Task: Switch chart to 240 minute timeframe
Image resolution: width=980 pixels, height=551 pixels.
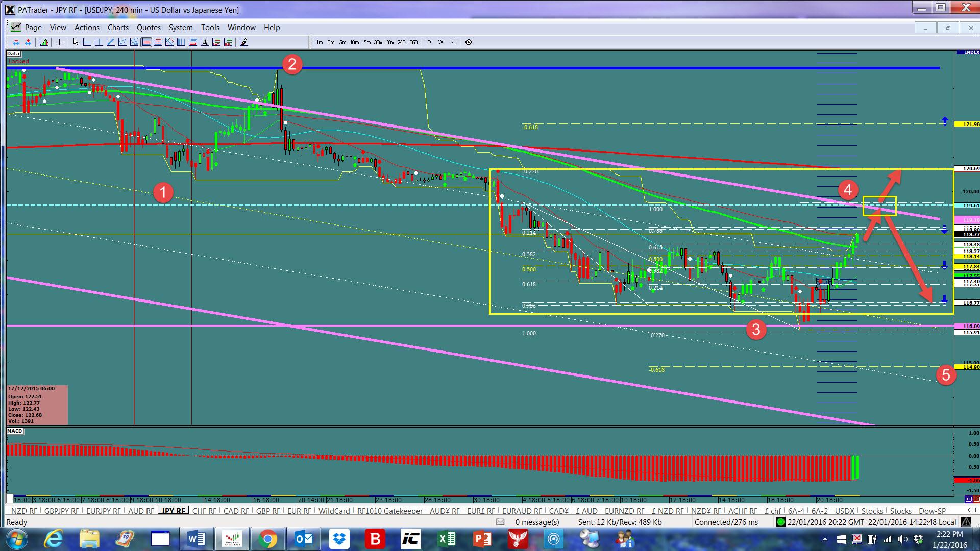Action: tap(401, 42)
